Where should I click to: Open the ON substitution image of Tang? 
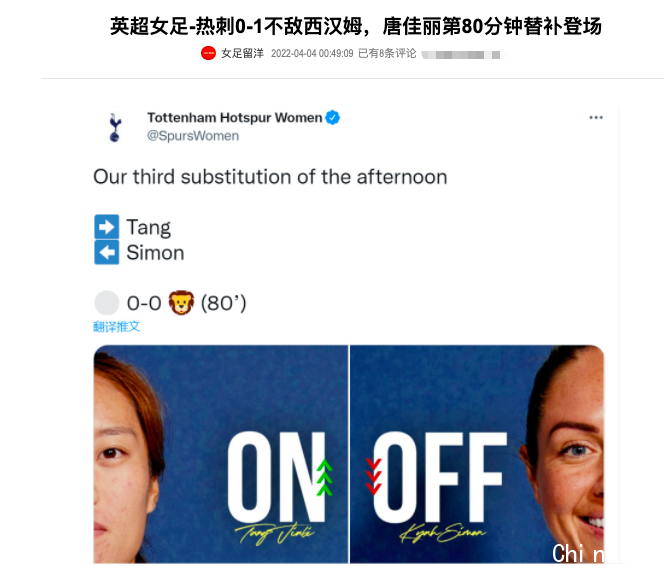pyautogui.click(x=221, y=454)
